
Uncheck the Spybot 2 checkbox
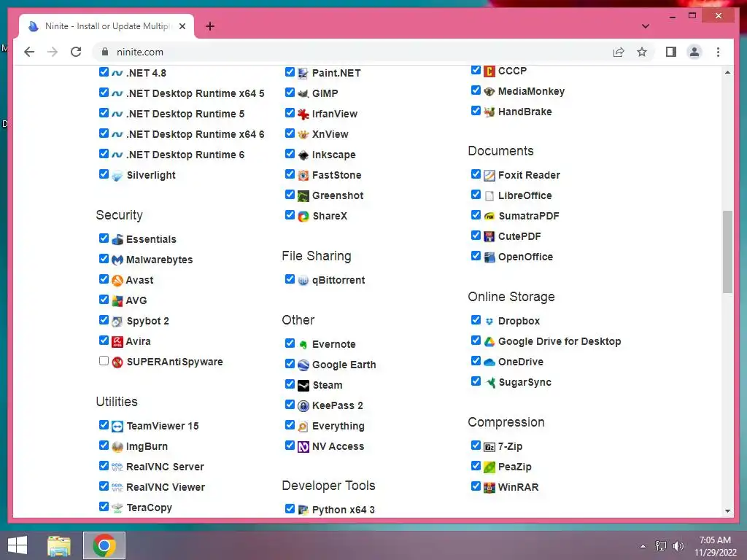[x=104, y=319]
